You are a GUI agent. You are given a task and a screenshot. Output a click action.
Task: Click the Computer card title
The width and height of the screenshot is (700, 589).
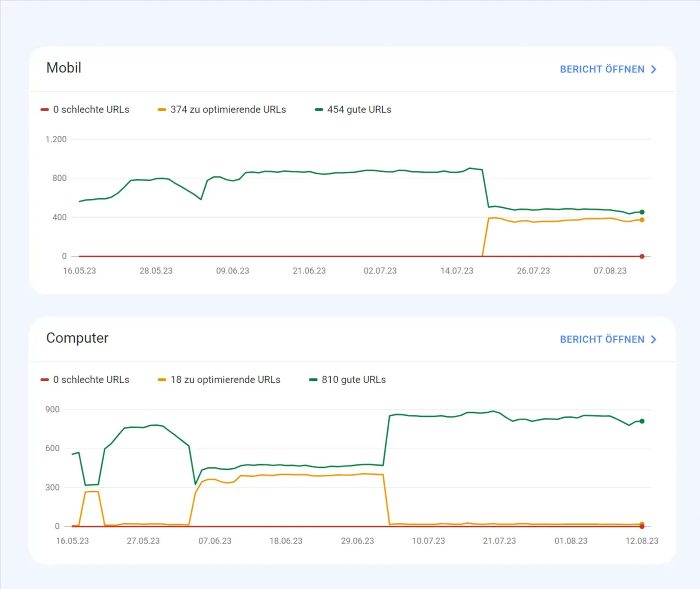(78, 338)
